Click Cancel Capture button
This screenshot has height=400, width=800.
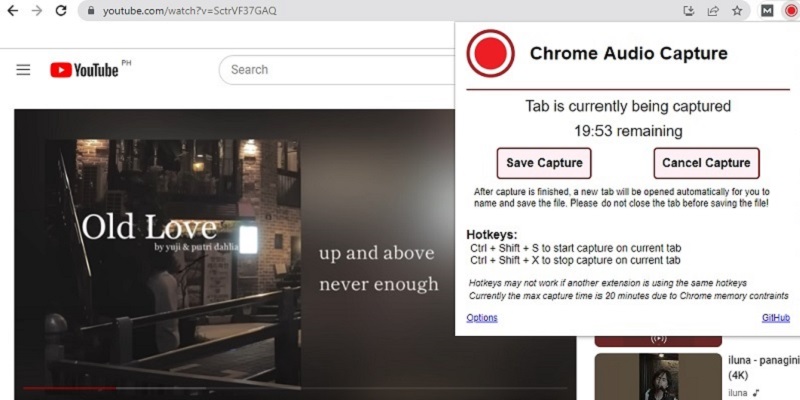click(706, 163)
